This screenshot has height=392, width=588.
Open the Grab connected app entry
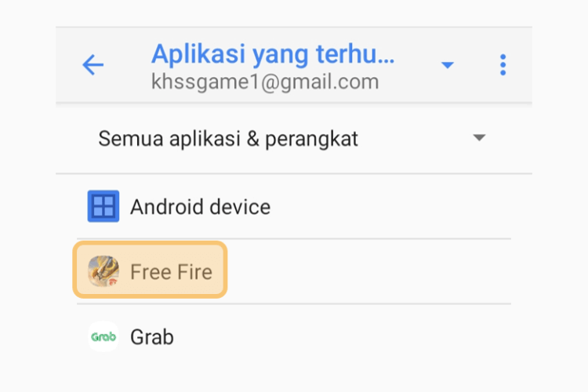click(294, 336)
